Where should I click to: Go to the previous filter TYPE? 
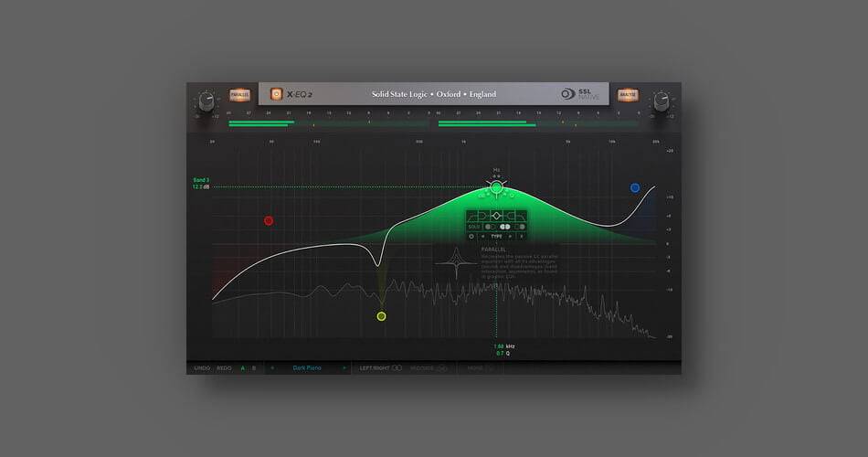pyautogui.click(x=483, y=236)
